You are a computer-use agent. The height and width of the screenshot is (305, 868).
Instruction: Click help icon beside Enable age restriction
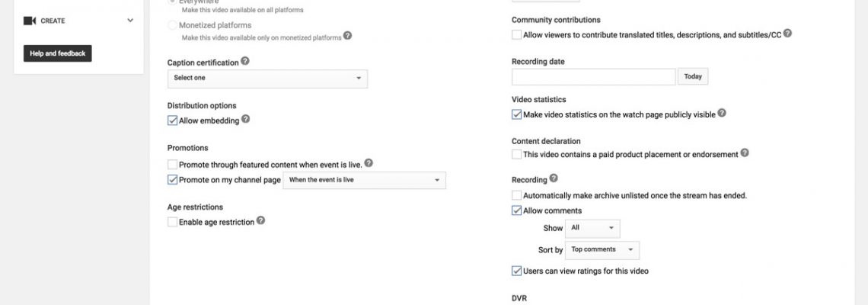coord(261,221)
